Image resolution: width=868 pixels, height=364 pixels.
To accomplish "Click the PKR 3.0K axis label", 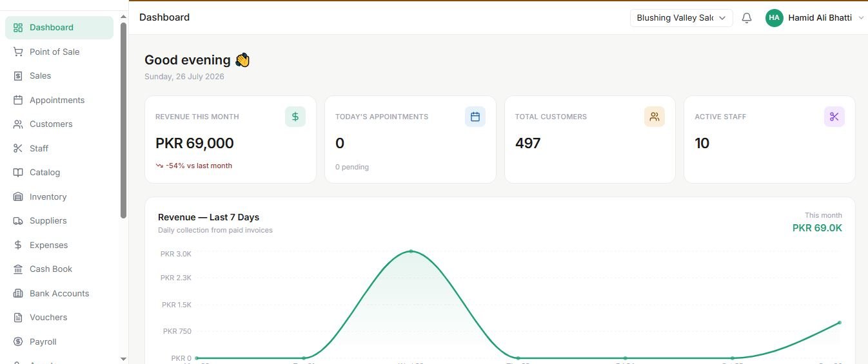I will tap(176, 254).
